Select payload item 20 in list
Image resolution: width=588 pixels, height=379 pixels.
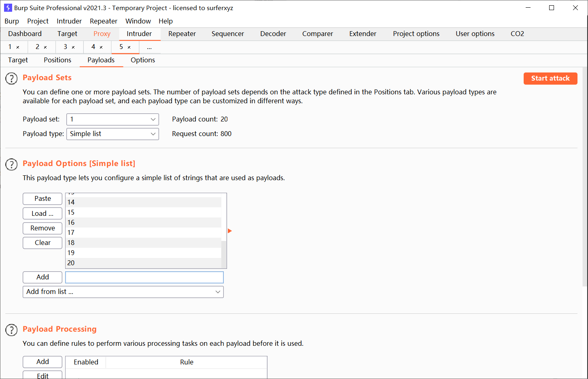[x=143, y=263]
